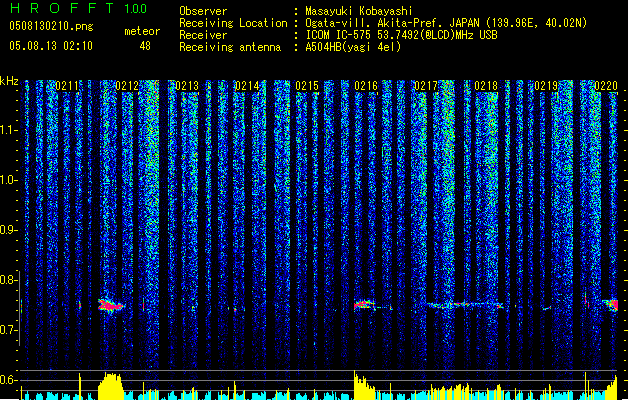Click the 0217 time marker
The height and width of the screenshot is (400, 629).
[426, 86]
